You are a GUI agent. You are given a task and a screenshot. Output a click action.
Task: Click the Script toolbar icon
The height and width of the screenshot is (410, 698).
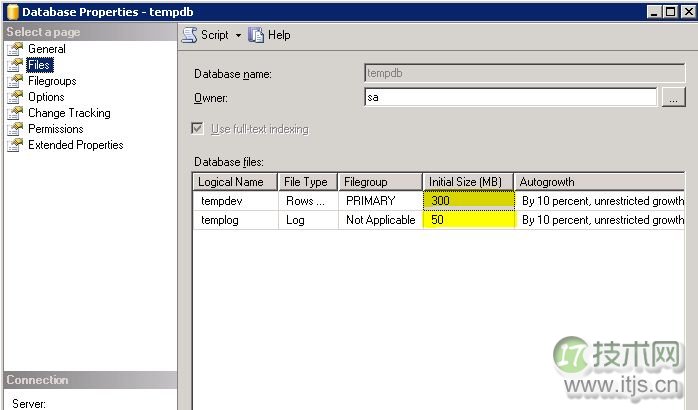(190, 35)
